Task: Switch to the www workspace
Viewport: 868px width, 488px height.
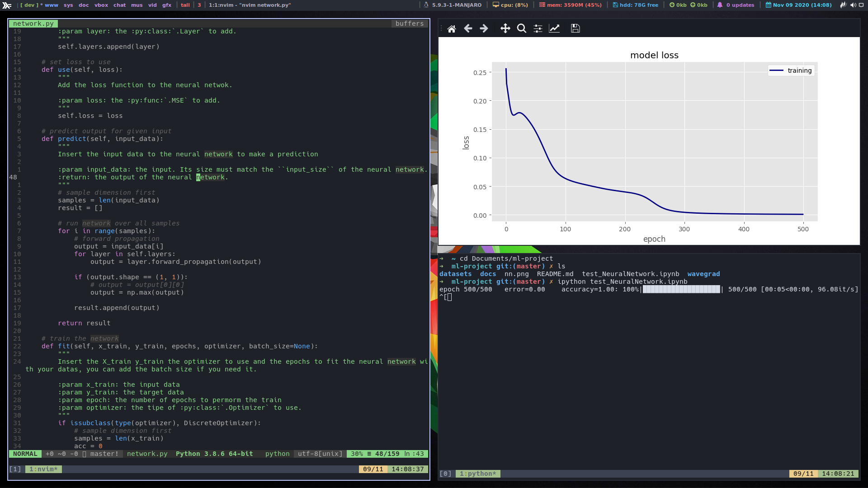Action: click(x=51, y=5)
